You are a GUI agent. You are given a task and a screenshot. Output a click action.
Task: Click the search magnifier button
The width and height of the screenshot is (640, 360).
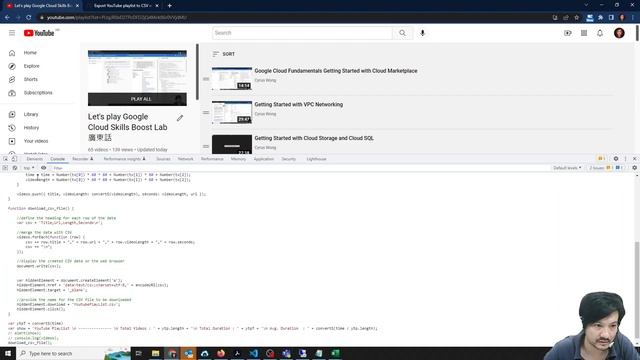[x=402, y=33]
